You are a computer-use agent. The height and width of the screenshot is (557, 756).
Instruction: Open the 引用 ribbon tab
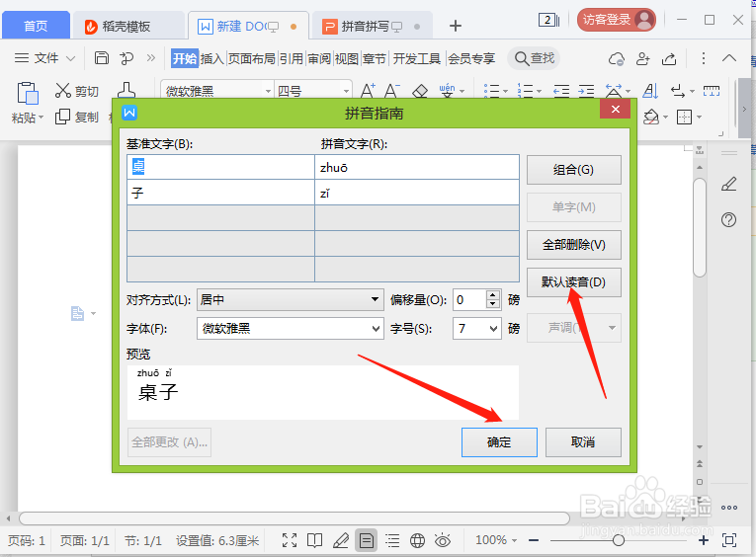pyautogui.click(x=292, y=59)
